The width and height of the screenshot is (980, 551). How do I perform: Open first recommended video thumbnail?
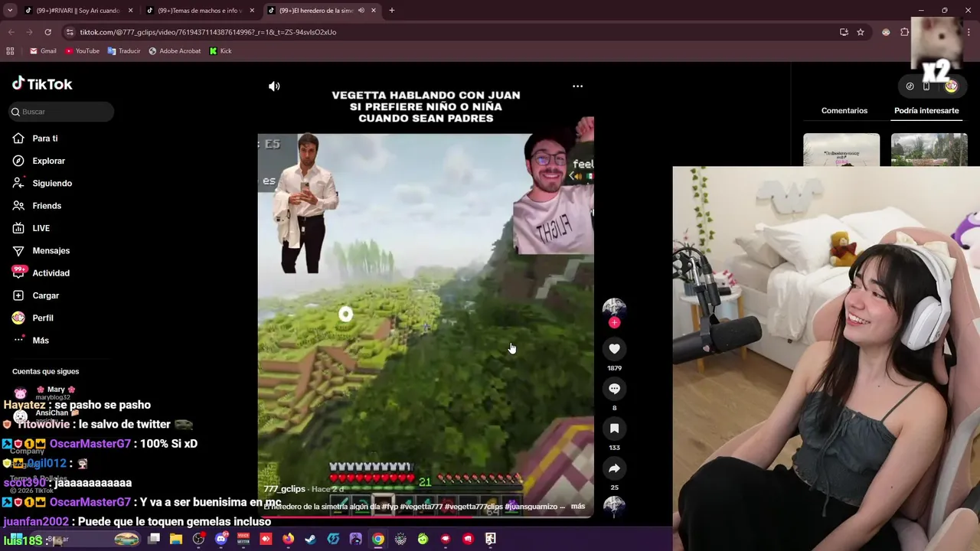(841, 149)
